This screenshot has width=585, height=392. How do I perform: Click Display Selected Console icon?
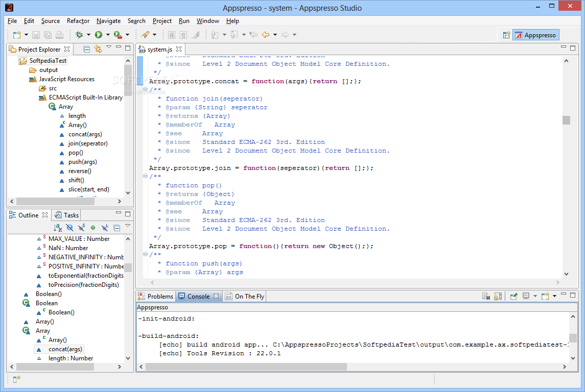pos(526,296)
